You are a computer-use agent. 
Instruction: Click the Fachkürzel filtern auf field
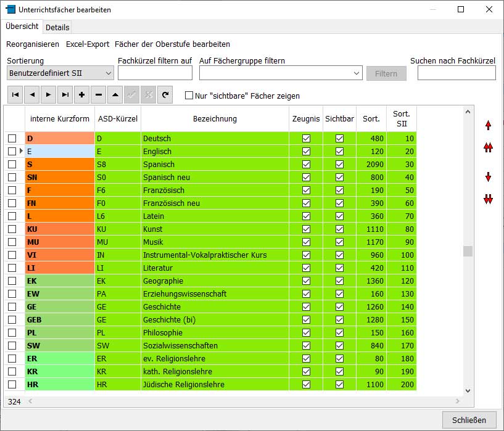(x=155, y=73)
